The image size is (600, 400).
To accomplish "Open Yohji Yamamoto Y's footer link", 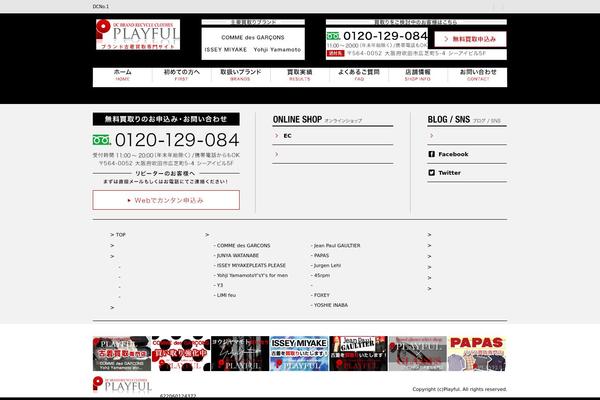I will click(x=252, y=275).
